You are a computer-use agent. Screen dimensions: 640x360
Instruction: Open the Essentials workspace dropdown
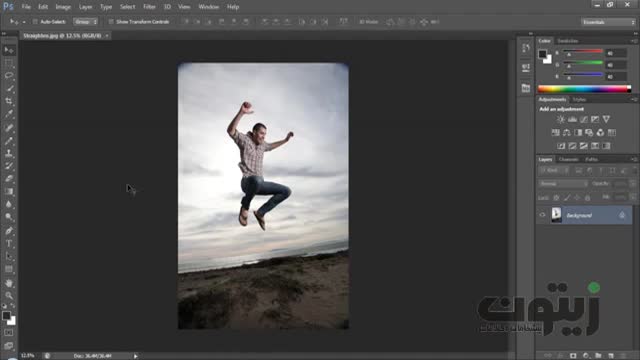(x=608, y=22)
